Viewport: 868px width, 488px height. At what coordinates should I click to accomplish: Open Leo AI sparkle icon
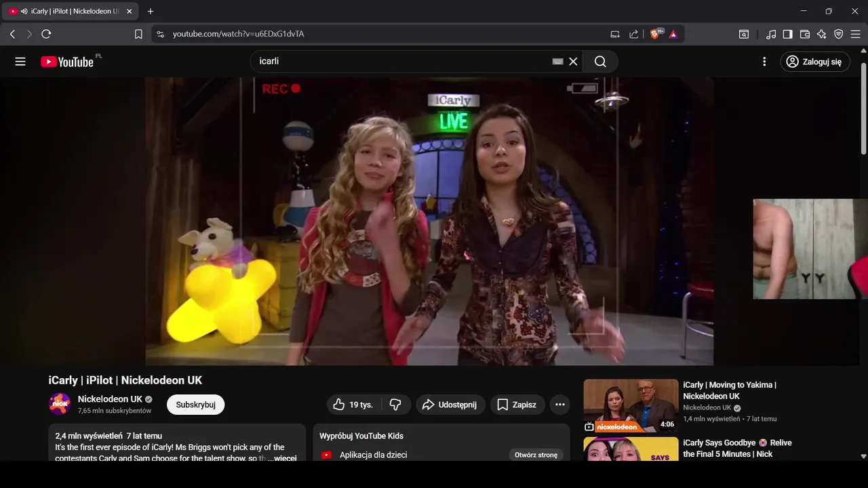click(821, 34)
